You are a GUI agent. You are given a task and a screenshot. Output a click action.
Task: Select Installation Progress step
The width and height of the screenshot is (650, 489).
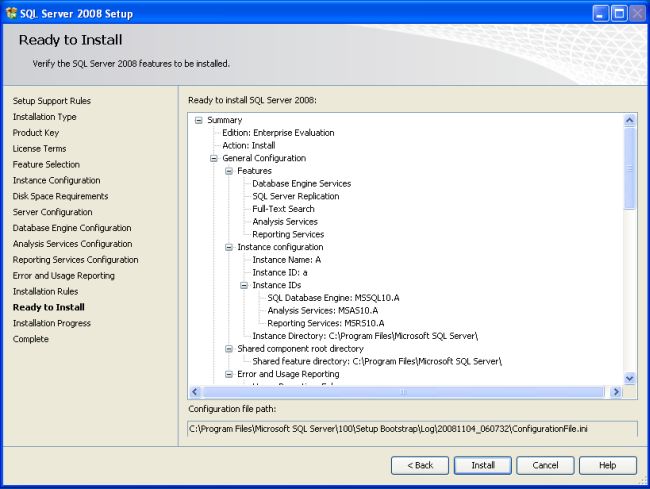point(51,323)
